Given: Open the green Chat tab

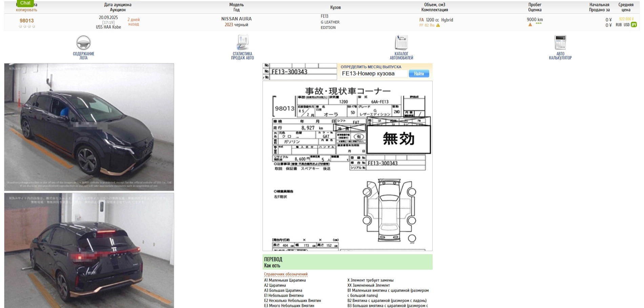Looking at the screenshot, I should pos(25,3).
